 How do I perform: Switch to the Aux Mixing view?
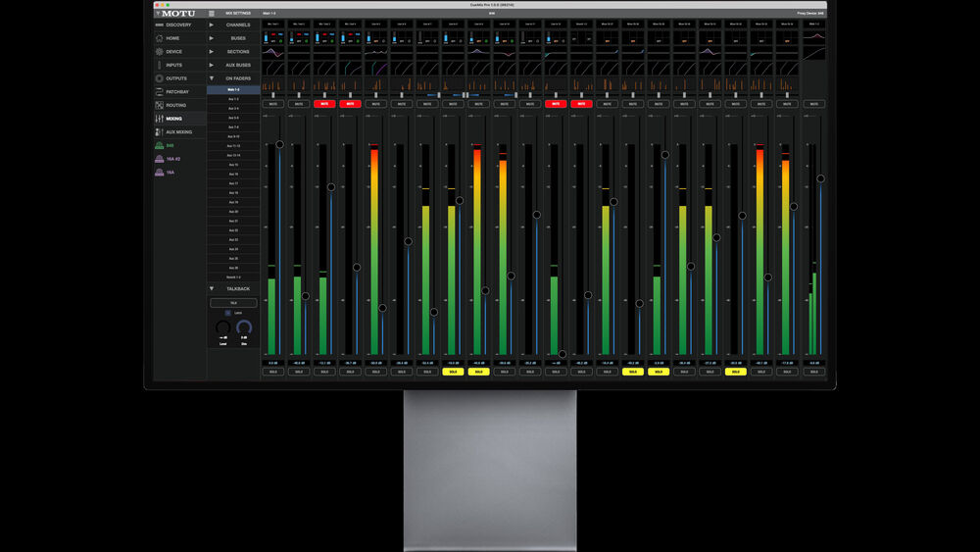pos(178,131)
